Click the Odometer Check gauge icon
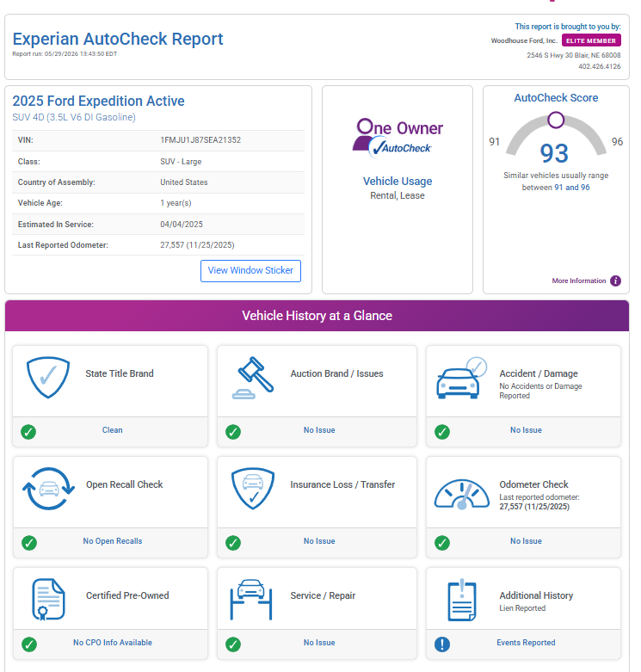641x672 pixels. (461, 494)
